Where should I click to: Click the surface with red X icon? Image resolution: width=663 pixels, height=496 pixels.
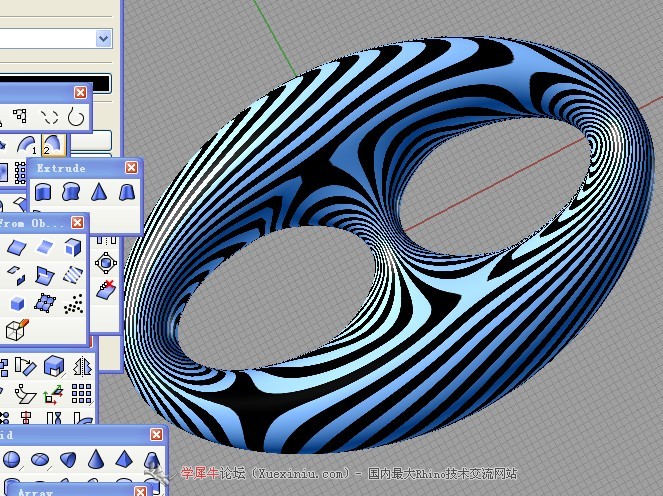click(106, 290)
